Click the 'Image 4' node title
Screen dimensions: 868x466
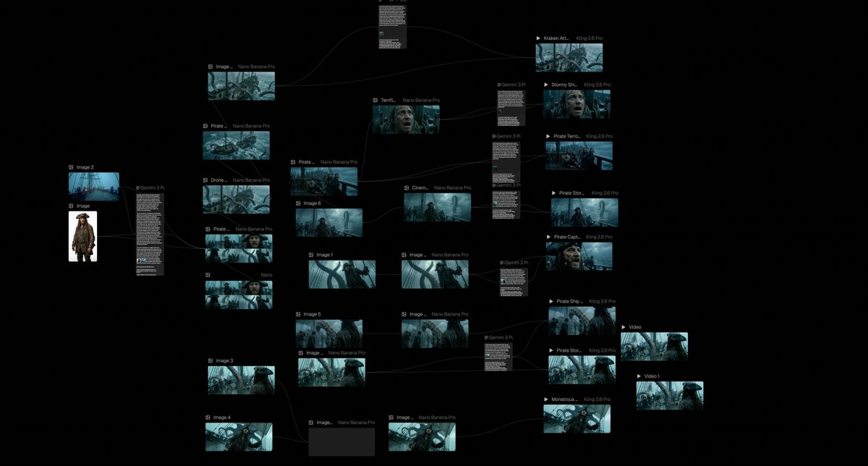[222, 418]
